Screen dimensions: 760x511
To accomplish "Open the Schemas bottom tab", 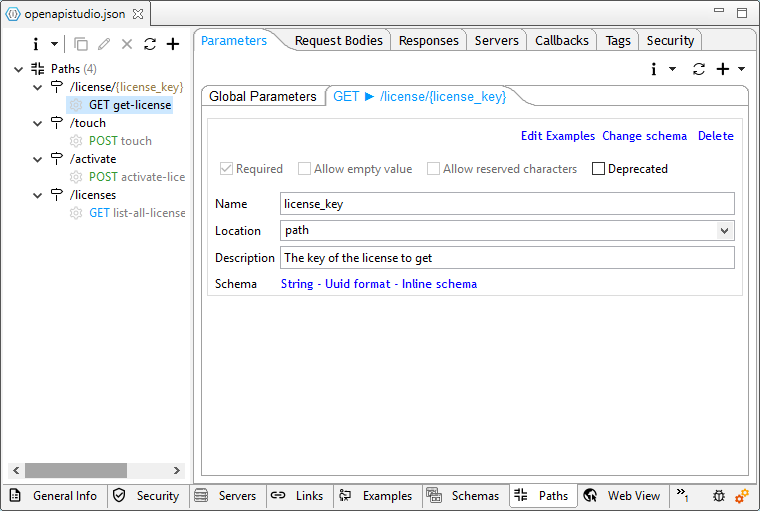I will click(465, 495).
